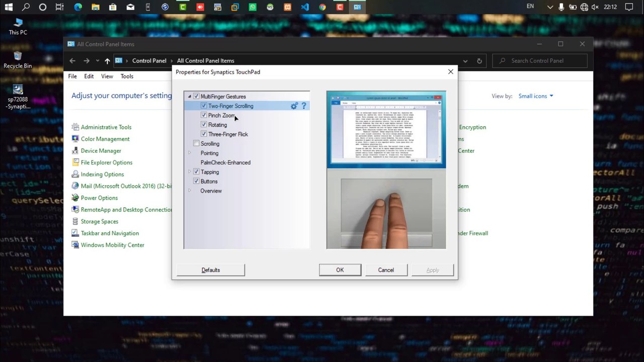Open Windows Mobility Center
This screenshot has height=362, width=644.
(x=113, y=245)
